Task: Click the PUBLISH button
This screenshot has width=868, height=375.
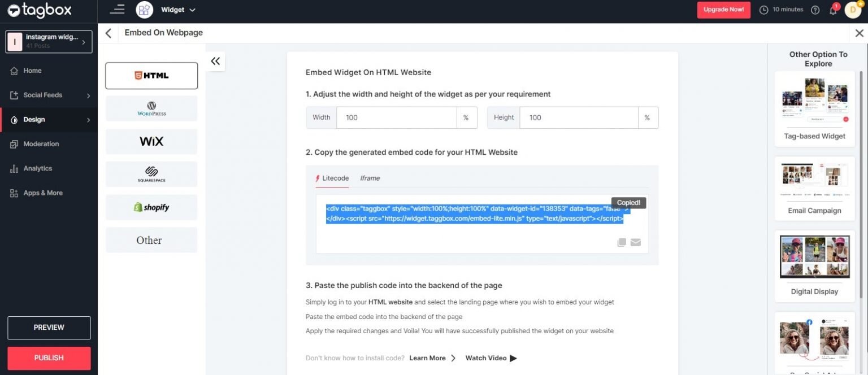Action: tap(49, 357)
